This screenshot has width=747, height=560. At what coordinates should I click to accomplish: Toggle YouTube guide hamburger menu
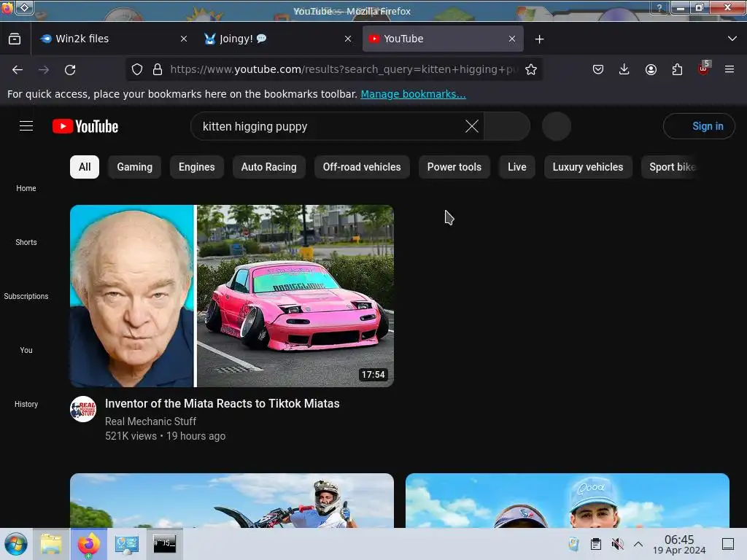[x=26, y=126]
